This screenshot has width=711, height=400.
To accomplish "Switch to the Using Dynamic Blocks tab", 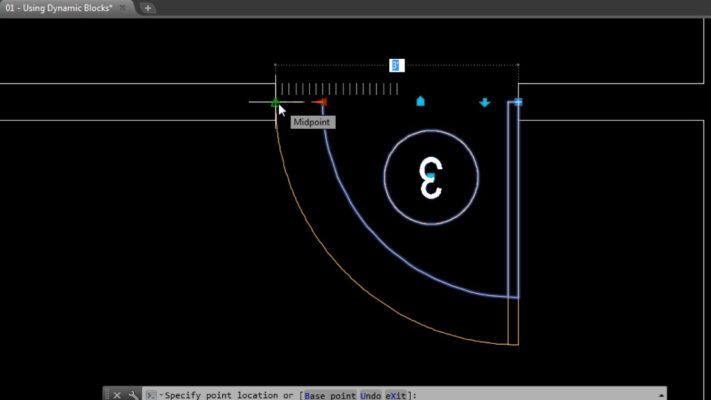I will [60, 8].
